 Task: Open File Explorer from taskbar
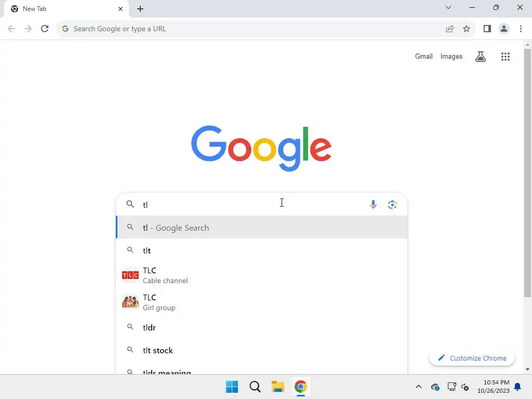(x=278, y=387)
